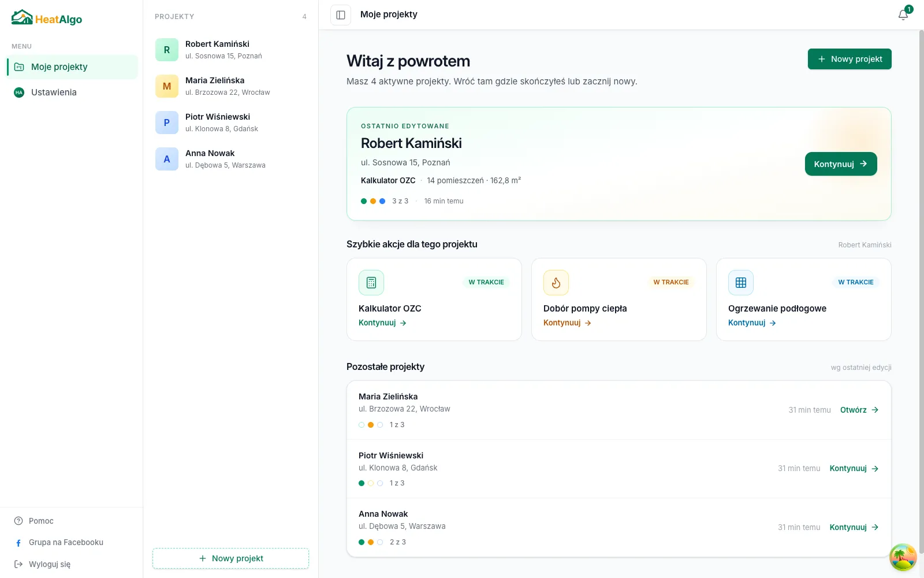Continue Kalkulator OZC quick action
Viewport: 924px width, 578px height.
tap(382, 323)
